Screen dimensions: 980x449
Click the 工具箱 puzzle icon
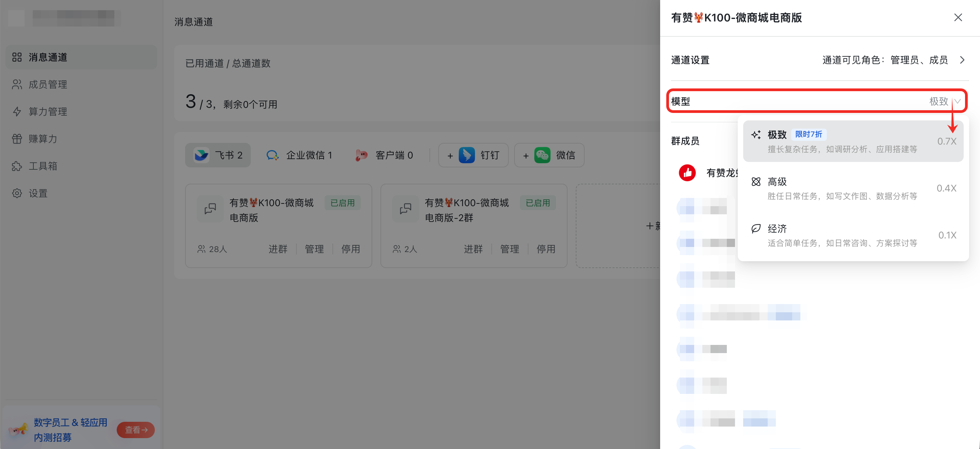tap(17, 166)
